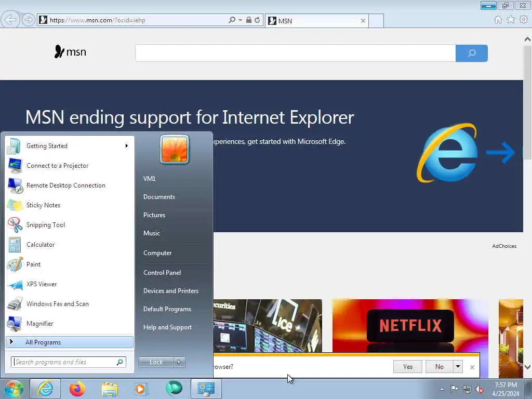Open Help and Support
This screenshot has width=532, height=399.
[167, 327]
